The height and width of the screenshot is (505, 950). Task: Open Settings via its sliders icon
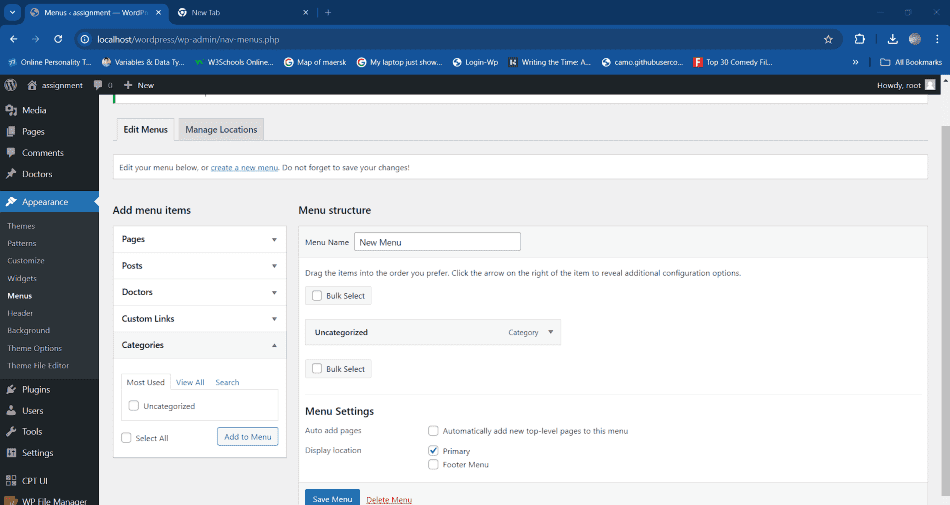click(x=11, y=453)
